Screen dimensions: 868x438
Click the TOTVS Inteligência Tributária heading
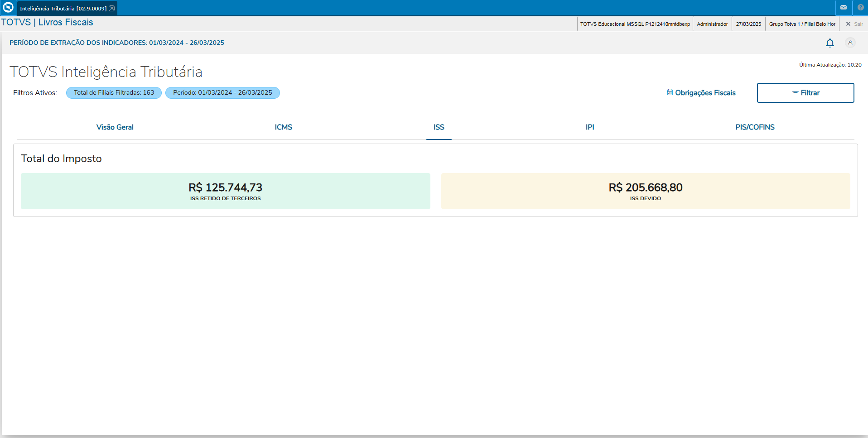(x=106, y=72)
